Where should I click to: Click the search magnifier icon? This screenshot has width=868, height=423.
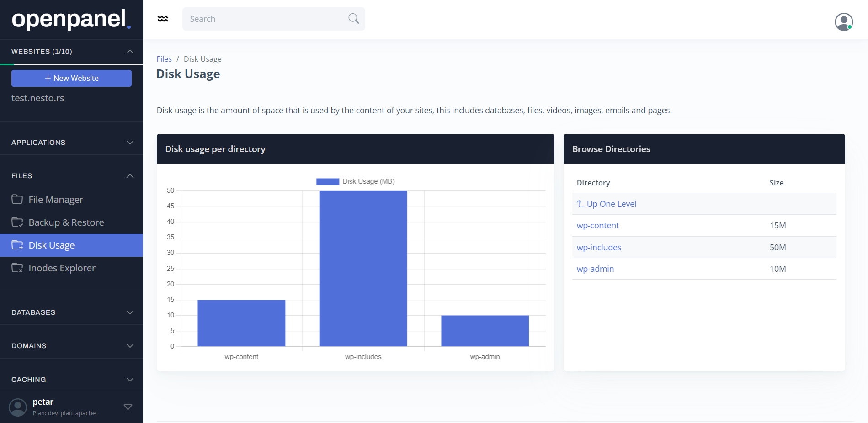click(x=353, y=19)
